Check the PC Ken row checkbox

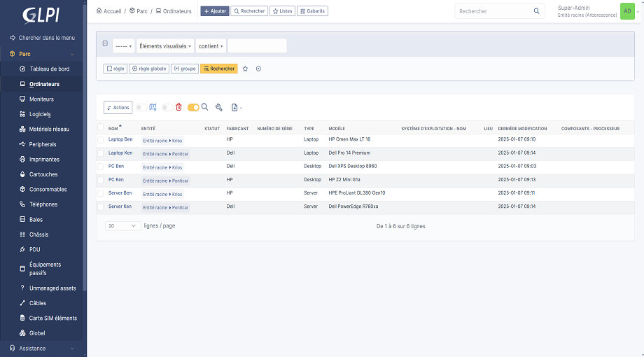pyautogui.click(x=100, y=180)
